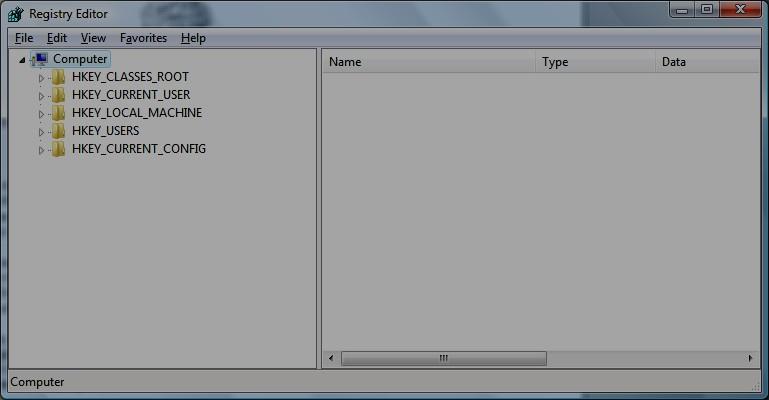The height and width of the screenshot is (400, 769).
Task: Expand the HKEY_CLASSES_ROOT key
Action: point(42,78)
